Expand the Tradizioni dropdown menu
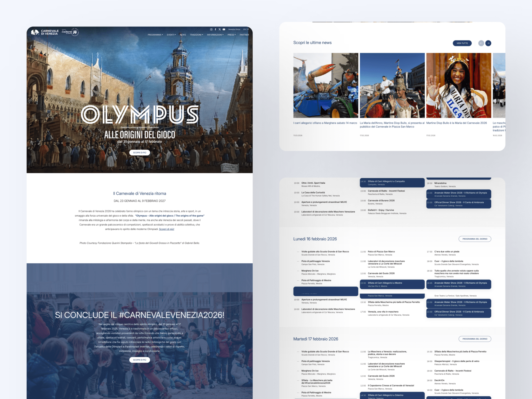Screen dimensions: 532x399 [x=196, y=35]
